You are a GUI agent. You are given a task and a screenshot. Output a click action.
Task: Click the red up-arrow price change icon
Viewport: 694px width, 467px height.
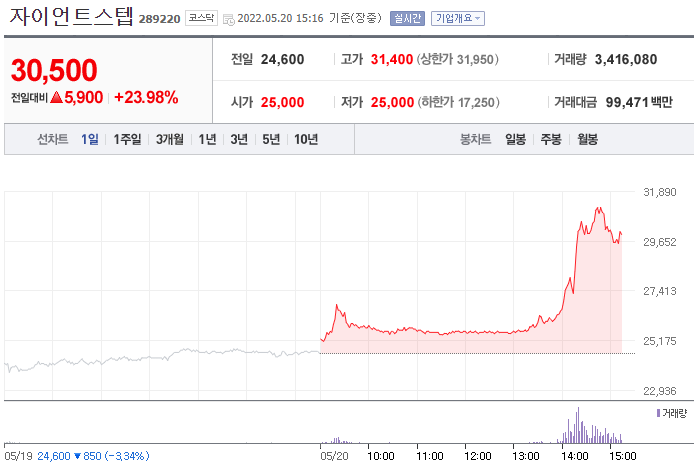(56, 97)
